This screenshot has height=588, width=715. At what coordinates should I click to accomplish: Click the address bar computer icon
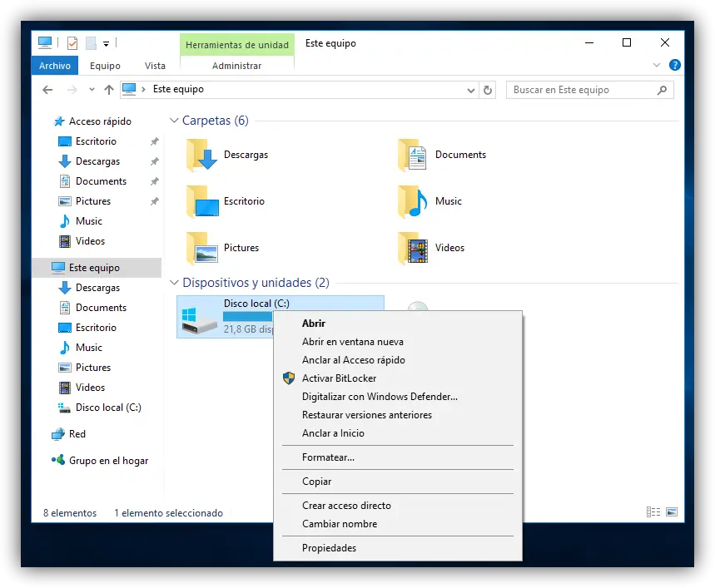129,89
